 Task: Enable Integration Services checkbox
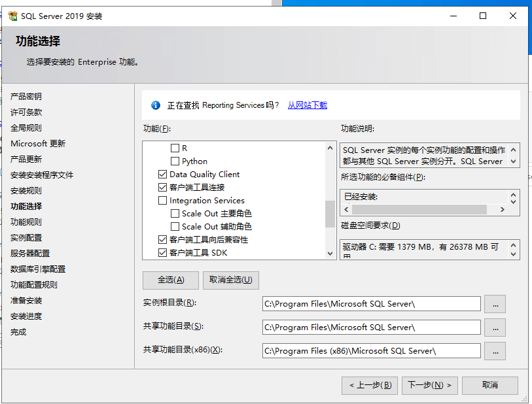tap(162, 200)
